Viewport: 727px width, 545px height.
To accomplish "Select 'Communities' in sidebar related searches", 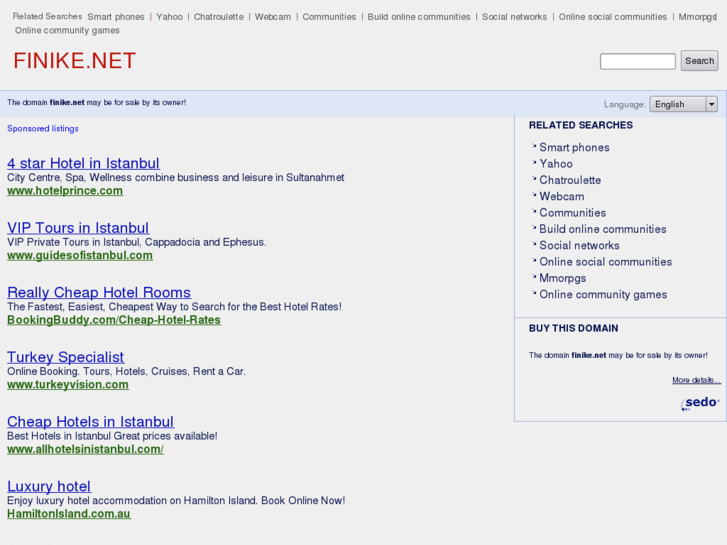I will click(x=573, y=212).
